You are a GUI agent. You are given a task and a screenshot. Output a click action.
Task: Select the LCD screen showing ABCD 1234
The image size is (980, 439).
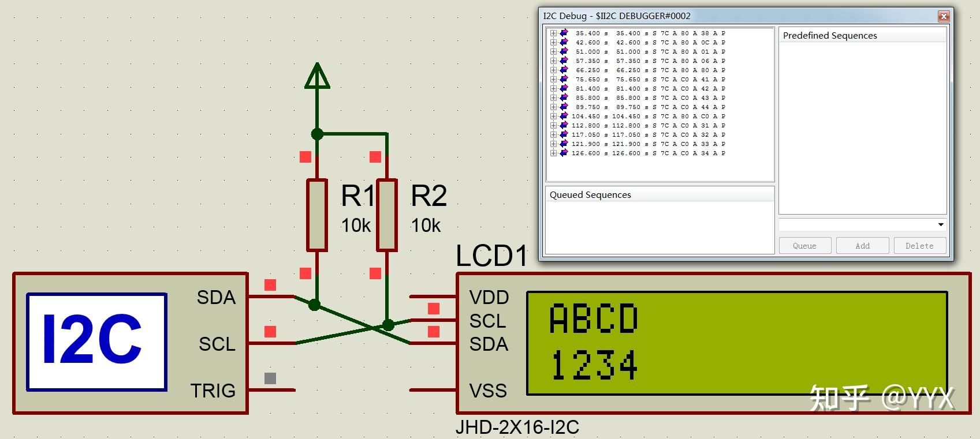pyautogui.click(x=737, y=343)
